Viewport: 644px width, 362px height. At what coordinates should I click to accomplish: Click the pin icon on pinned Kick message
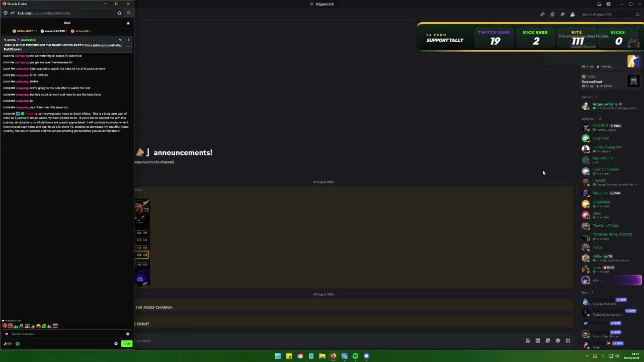pos(120,40)
